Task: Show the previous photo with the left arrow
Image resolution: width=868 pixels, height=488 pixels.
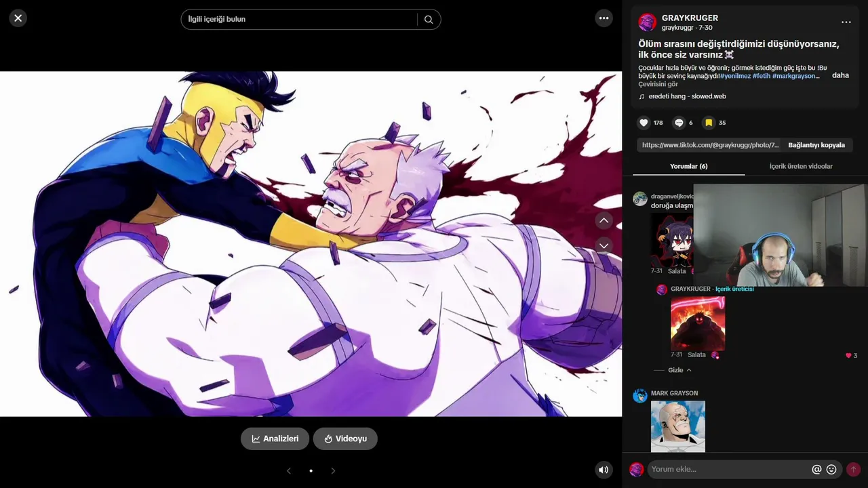Action: (289, 470)
